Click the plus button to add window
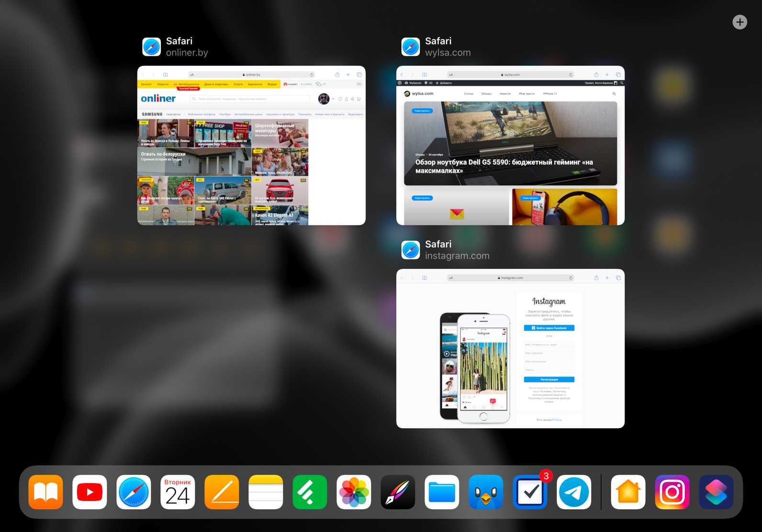762x532 pixels. [740, 22]
